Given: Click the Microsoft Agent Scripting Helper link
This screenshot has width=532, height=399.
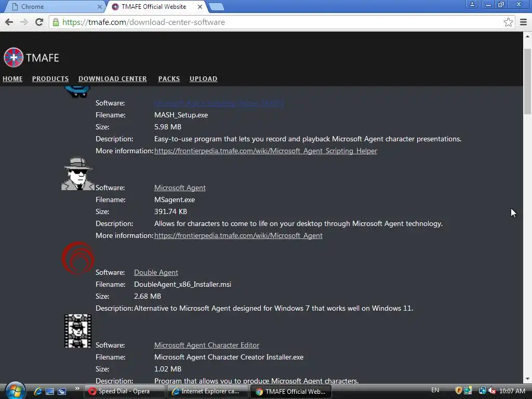Looking at the screenshot, I should pos(219,103).
